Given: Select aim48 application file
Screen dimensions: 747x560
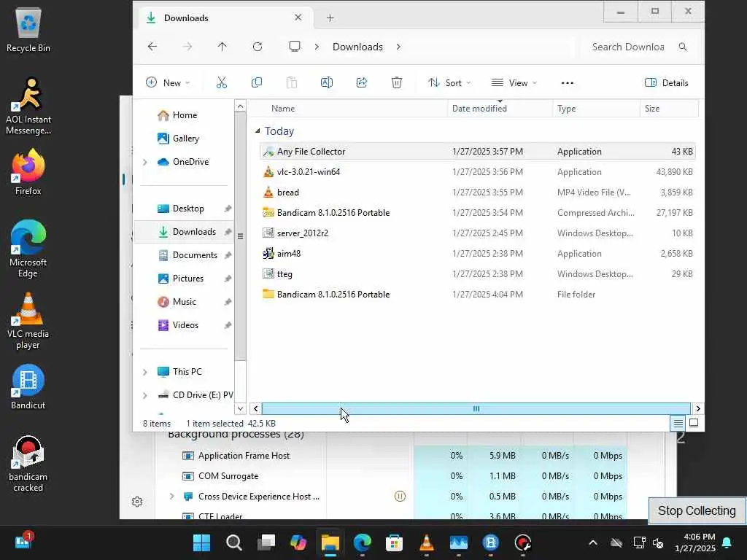Looking at the screenshot, I should 478,254.
